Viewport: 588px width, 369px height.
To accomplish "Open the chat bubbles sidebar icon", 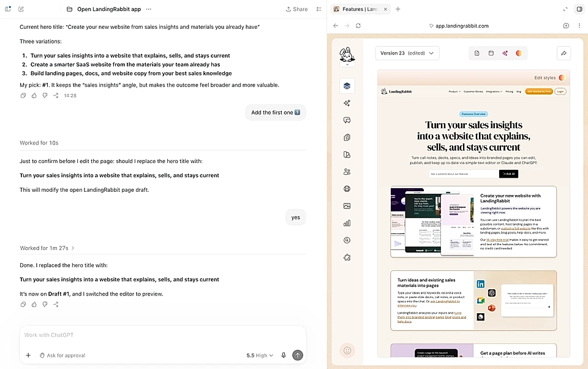I will [347, 120].
